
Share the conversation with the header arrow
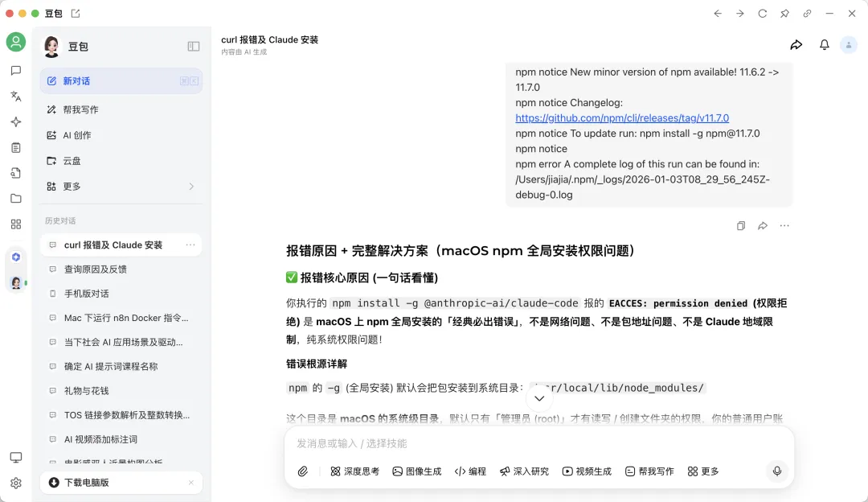point(796,45)
